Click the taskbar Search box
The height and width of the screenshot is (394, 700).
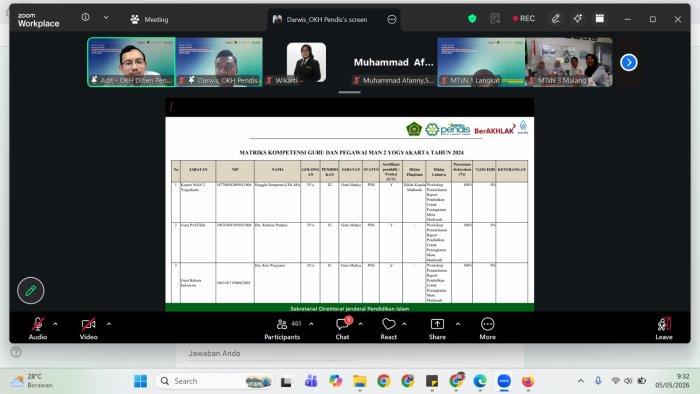(214, 381)
